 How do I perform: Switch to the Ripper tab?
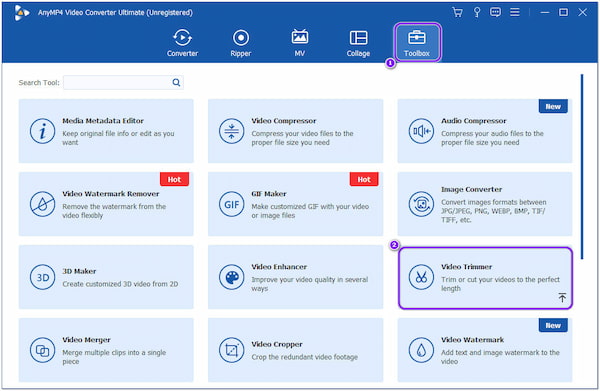(x=241, y=43)
